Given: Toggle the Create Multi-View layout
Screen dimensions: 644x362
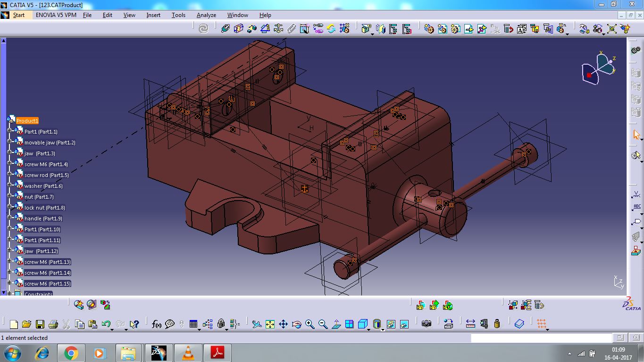Looking at the screenshot, I should [x=349, y=324].
